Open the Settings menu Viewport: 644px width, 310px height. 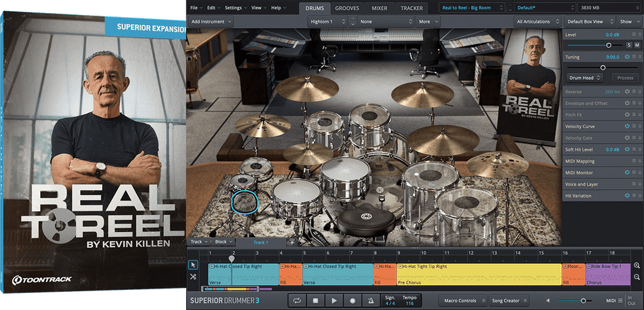click(x=236, y=8)
